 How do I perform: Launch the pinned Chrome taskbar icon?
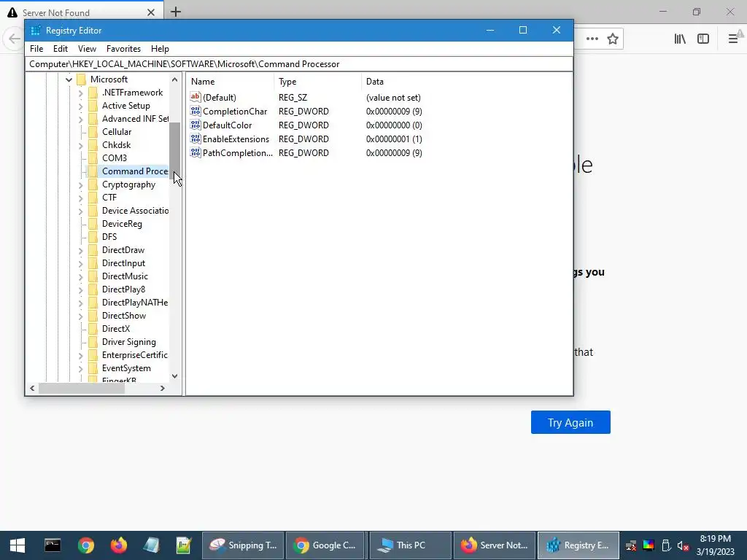(86, 545)
